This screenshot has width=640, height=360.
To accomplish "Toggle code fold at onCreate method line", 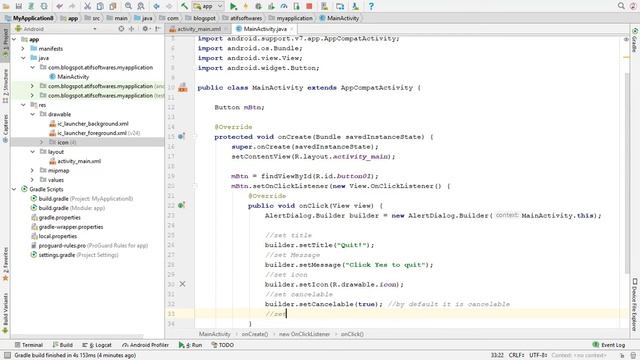I will 195,137.
